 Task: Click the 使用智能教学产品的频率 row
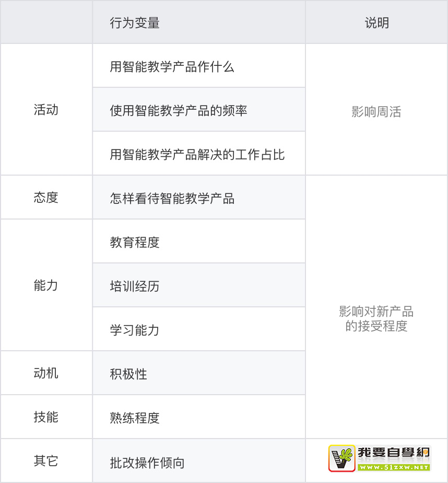178,111
